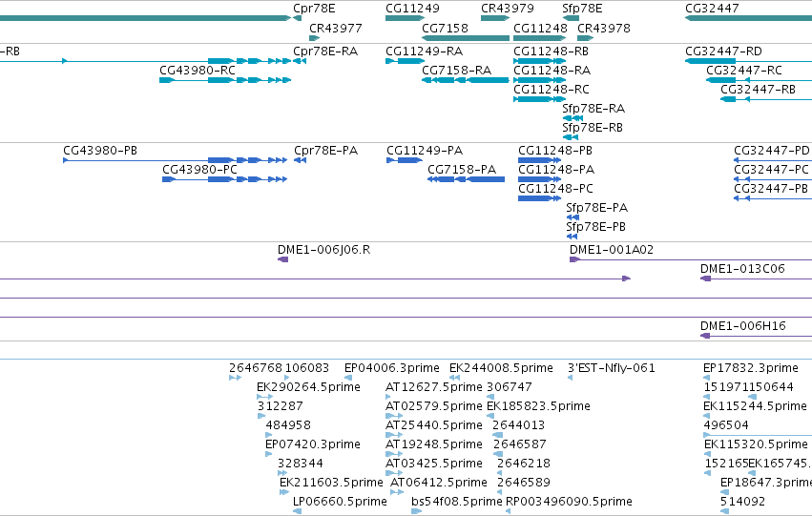Click the CG32447-PB protein
This screenshot has height=516, width=812.
[x=773, y=198]
